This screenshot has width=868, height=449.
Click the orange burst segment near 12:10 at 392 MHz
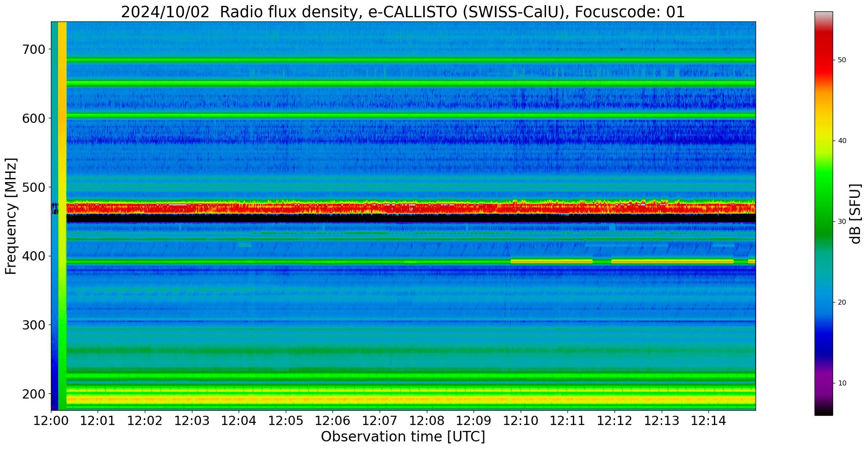coord(551,261)
